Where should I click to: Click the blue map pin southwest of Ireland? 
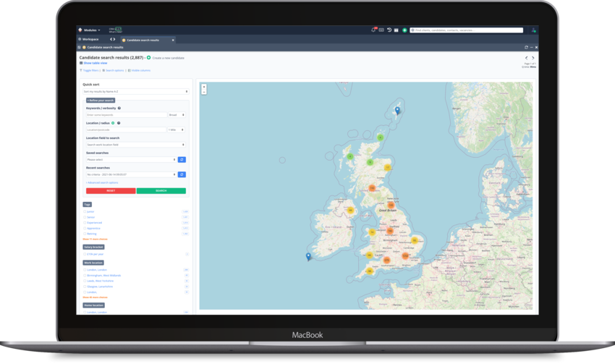click(308, 256)
